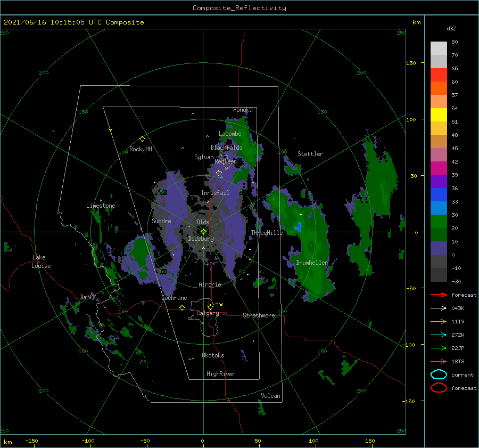Click the ThreeHills town label
This screenshot has width=479, height=448.
pos(267,233)
